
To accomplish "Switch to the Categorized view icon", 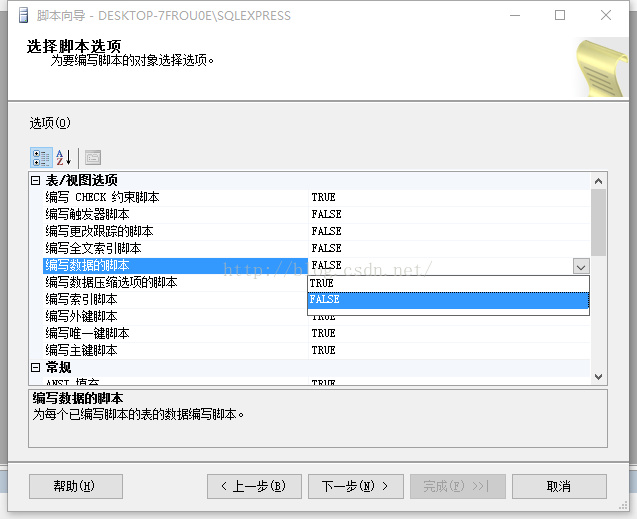I will click(41, 158).
